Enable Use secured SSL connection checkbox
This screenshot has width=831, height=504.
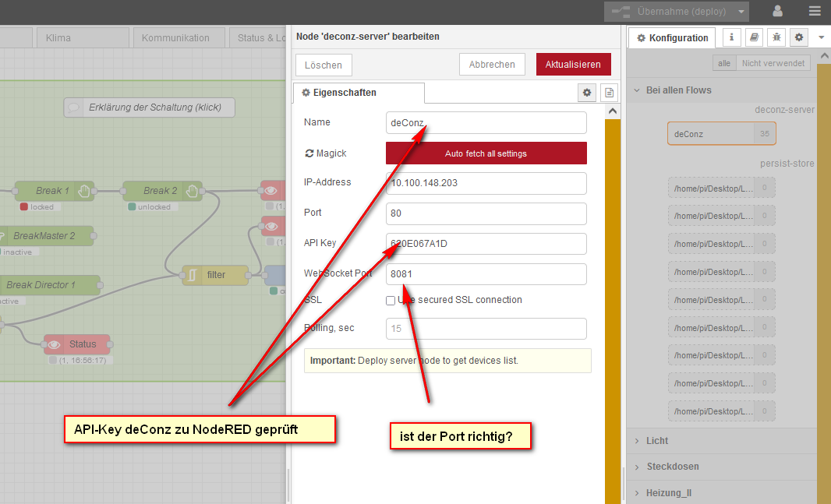[x=391, y=301]
